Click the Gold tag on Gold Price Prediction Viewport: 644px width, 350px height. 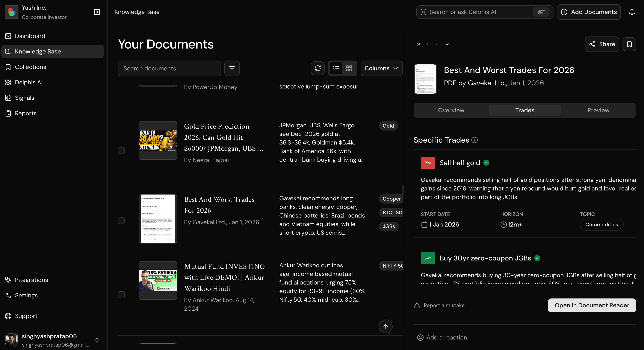388,126
